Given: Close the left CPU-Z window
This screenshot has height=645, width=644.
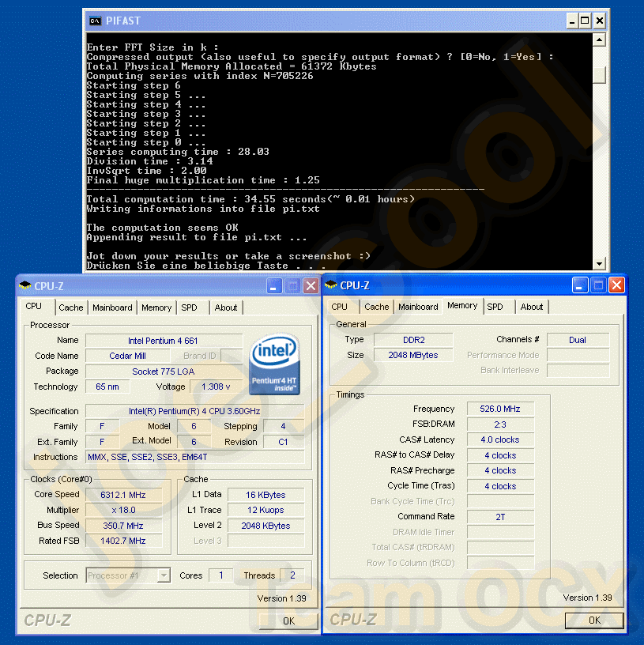Looking at the screenshot, I should click(x=311, y=286).
